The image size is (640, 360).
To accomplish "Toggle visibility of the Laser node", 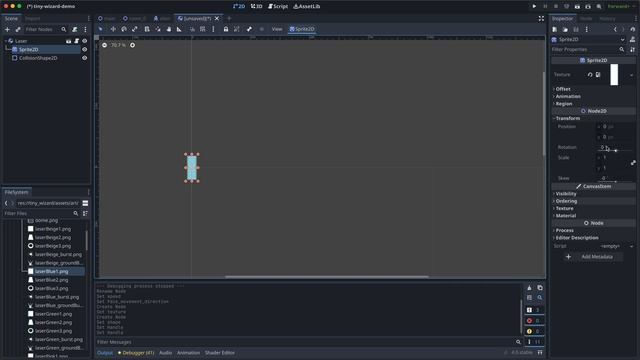I will click(x=84, y=41).
